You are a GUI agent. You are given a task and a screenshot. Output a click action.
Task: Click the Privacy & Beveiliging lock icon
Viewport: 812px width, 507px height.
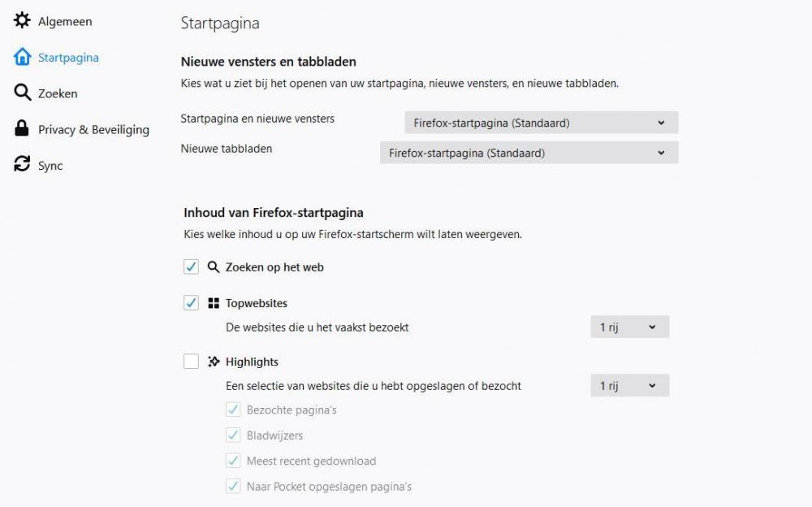[x=22, y=128]
